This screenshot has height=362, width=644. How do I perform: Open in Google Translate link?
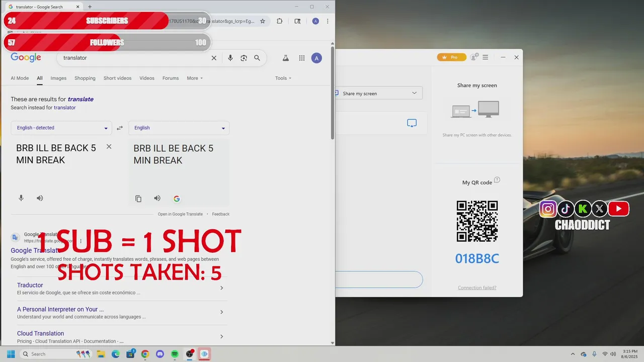point(180,214)
